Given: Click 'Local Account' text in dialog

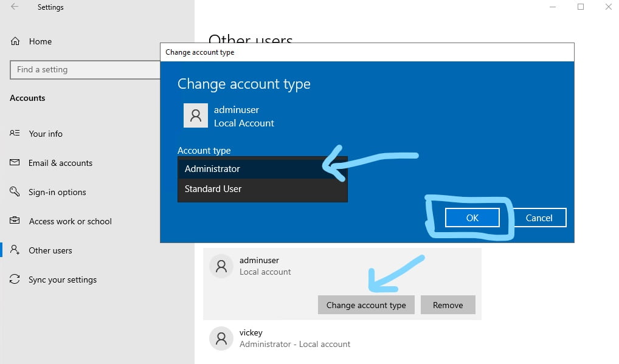Looking at the screenshot, I should click(x=244, y=123).
